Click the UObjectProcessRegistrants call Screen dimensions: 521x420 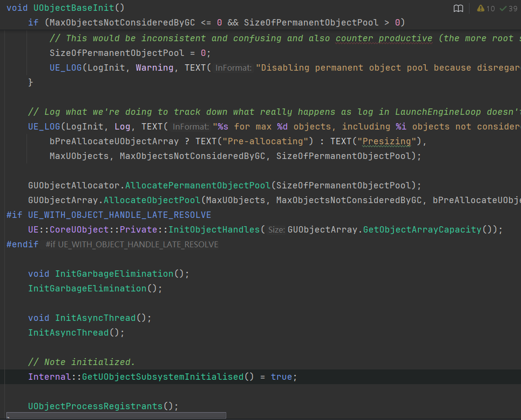point(103,406)
